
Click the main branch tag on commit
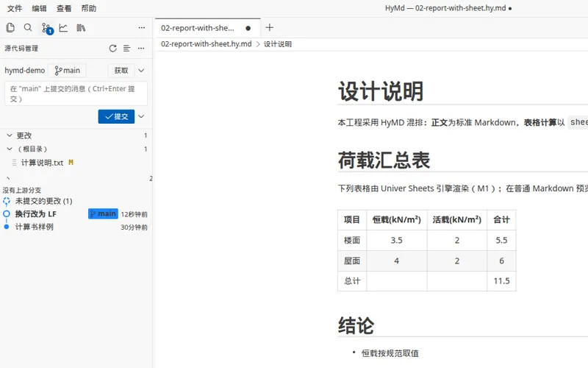[103, 213]
